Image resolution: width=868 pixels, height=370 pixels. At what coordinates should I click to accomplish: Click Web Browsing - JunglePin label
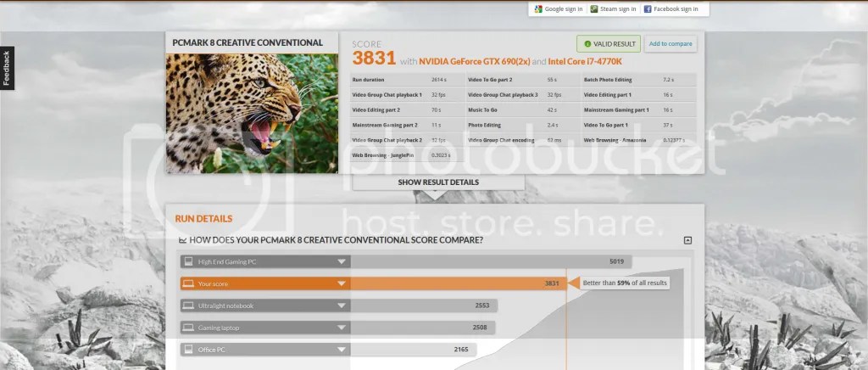[x=382, y=155]
